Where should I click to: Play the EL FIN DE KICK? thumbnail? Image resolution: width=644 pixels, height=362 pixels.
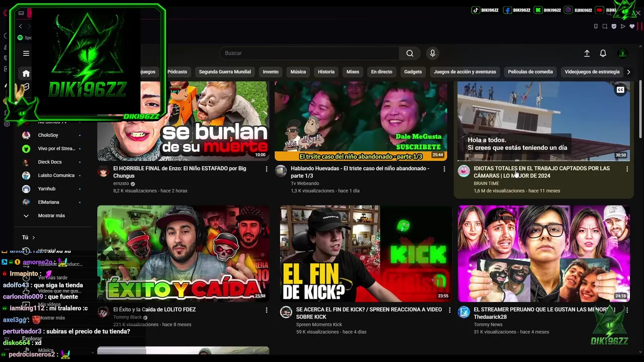click(x=366, y=253)
